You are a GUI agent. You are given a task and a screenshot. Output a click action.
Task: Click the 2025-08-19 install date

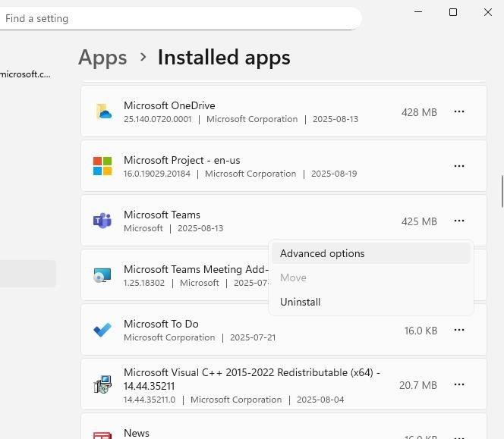tap(334, 174)
